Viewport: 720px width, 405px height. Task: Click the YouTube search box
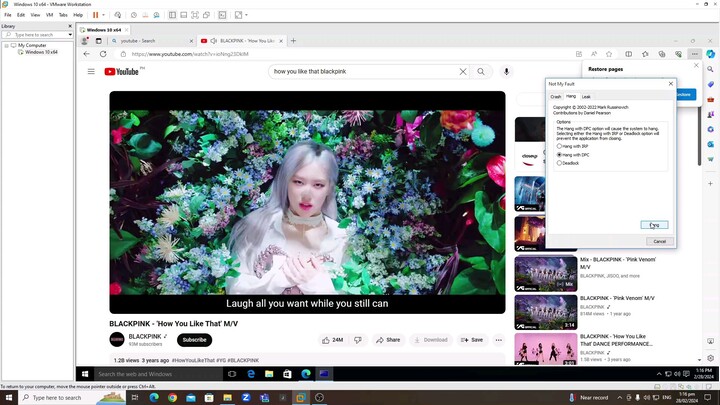click(363, 72)
